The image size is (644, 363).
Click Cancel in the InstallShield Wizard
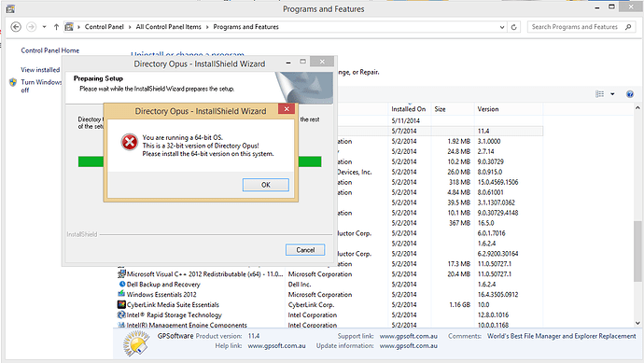click(305, 250)
